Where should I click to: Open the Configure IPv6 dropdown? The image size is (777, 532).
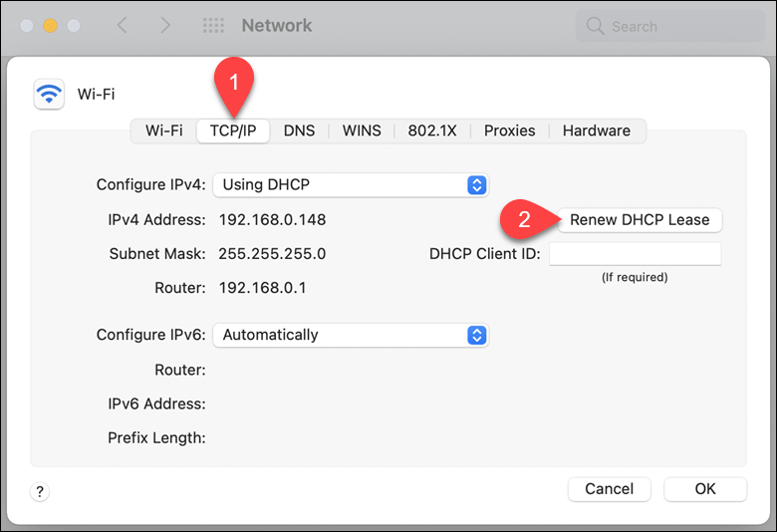click(x=351, y=335)
